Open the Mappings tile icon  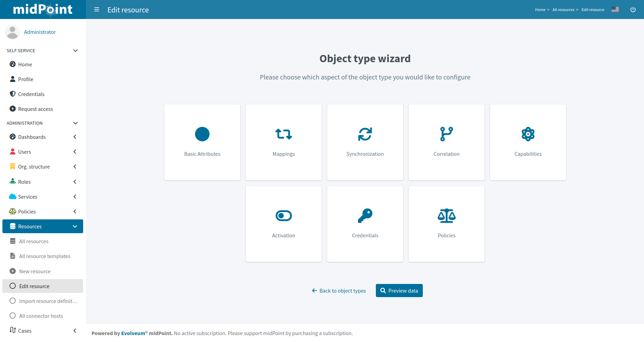(x=283, y=134)
